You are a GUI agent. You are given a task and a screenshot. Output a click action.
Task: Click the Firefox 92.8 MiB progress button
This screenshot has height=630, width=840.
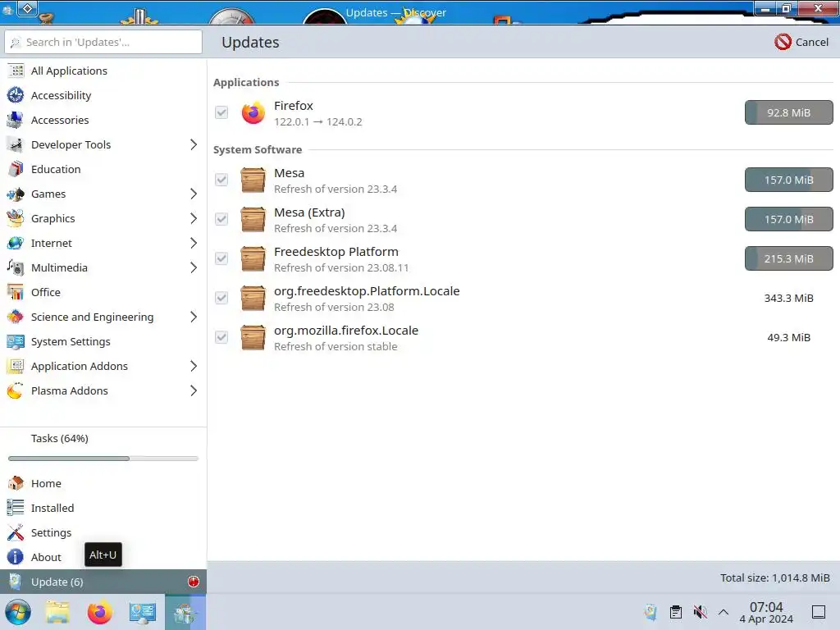coord(788,112)
